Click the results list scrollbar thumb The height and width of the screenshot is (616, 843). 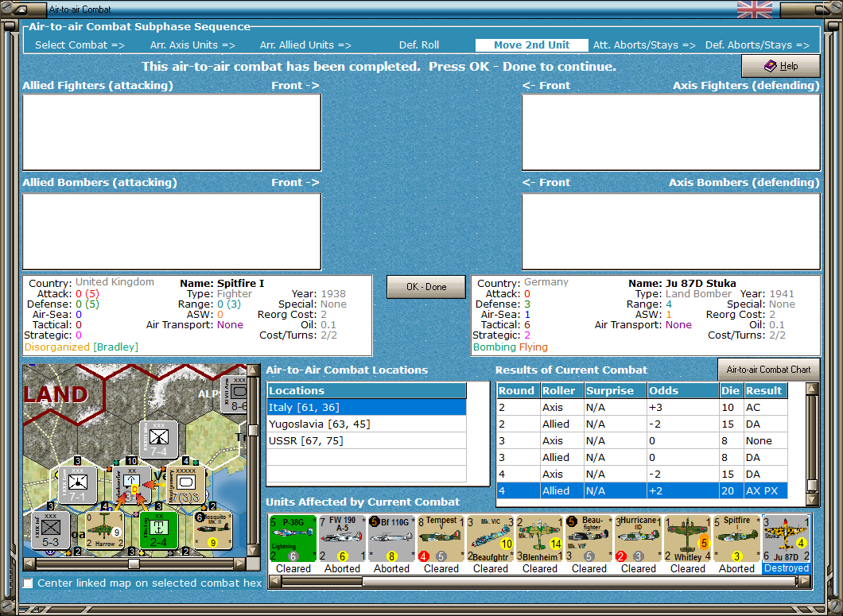point(812,486)
